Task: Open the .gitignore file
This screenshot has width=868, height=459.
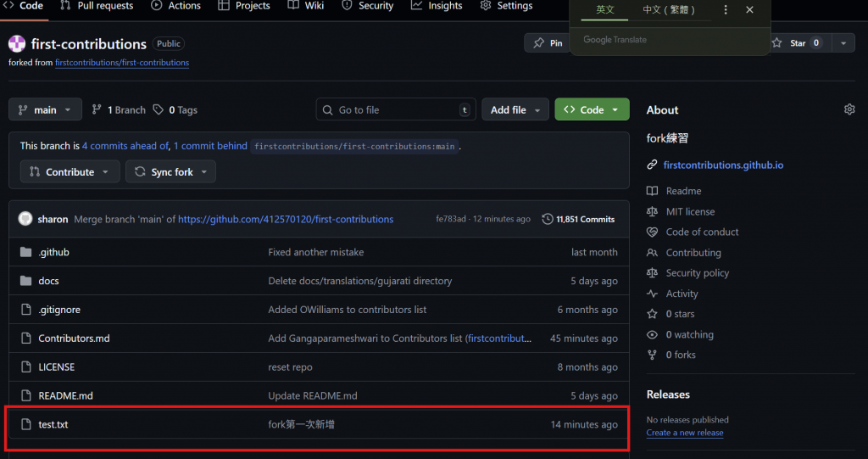Action: [59, 310]
